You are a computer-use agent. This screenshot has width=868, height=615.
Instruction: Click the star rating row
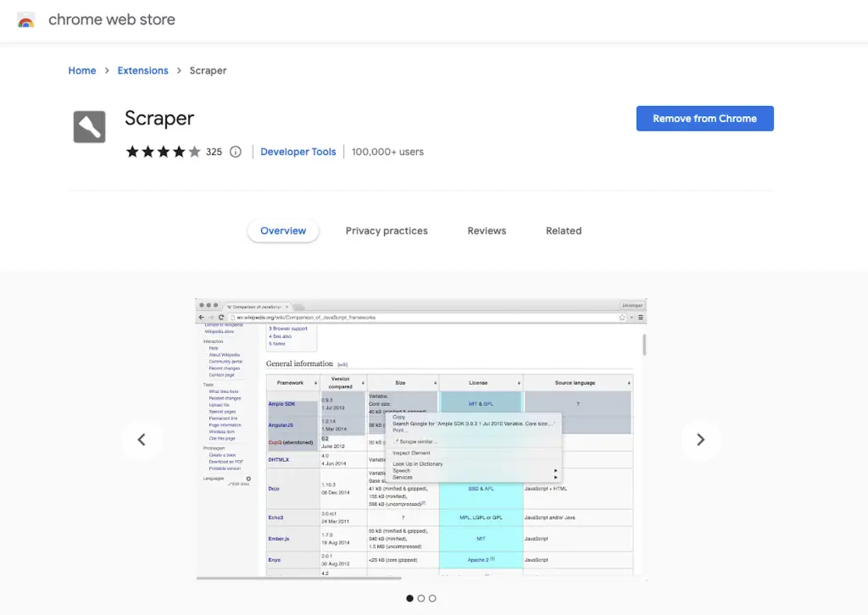164,152
